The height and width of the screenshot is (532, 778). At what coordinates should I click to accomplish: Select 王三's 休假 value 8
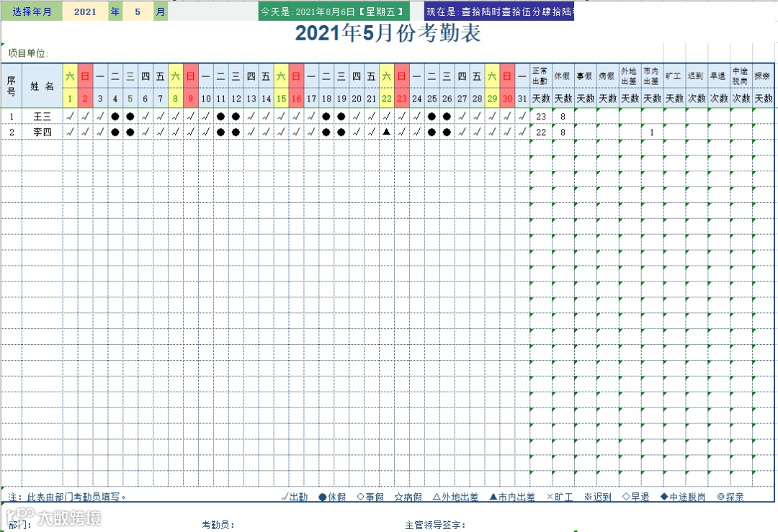pos(563,117)
